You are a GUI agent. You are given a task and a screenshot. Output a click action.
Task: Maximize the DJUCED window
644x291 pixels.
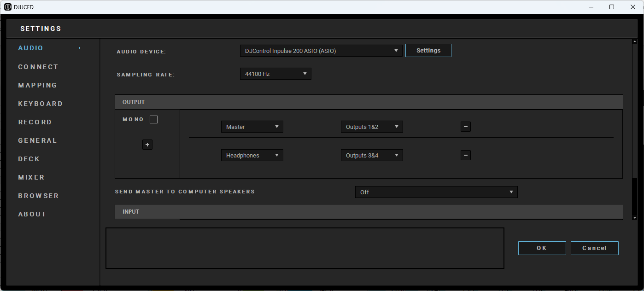tap(612, 7)
